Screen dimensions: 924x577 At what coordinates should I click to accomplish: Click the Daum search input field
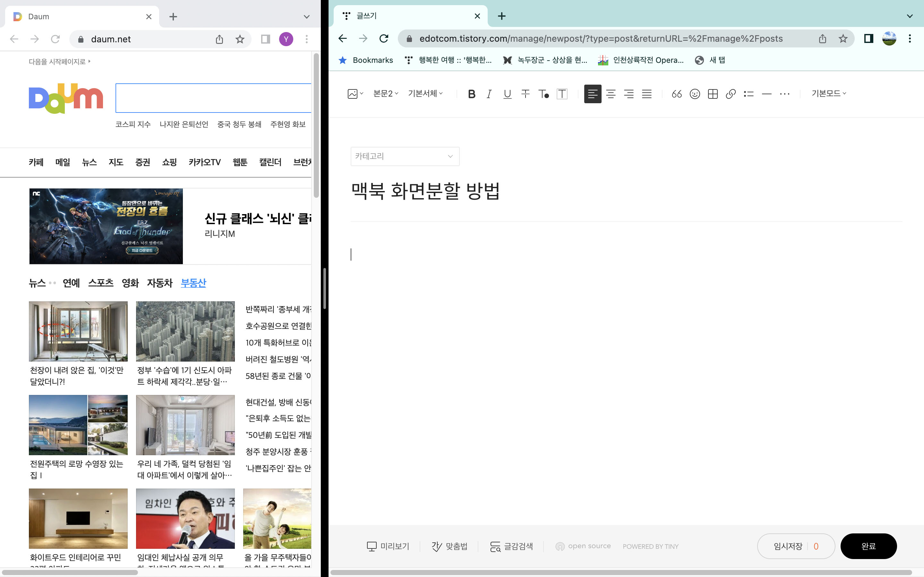click(x=214, y=98)
